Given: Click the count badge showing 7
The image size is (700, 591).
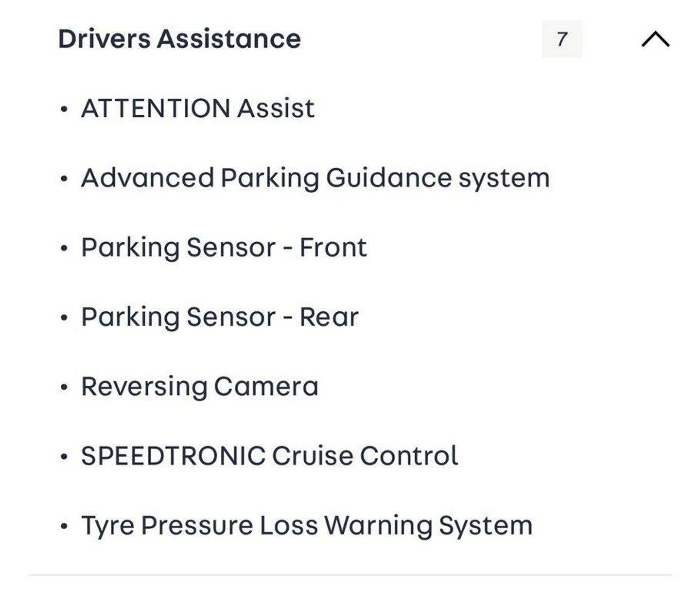Looking at the screenshot, I should (562, 39).
